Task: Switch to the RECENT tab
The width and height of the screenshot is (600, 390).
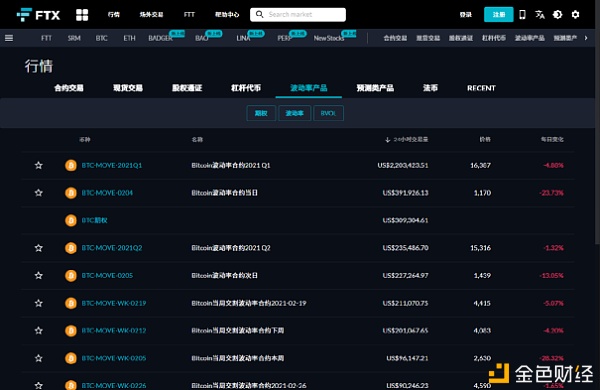Action: (481, 88)
